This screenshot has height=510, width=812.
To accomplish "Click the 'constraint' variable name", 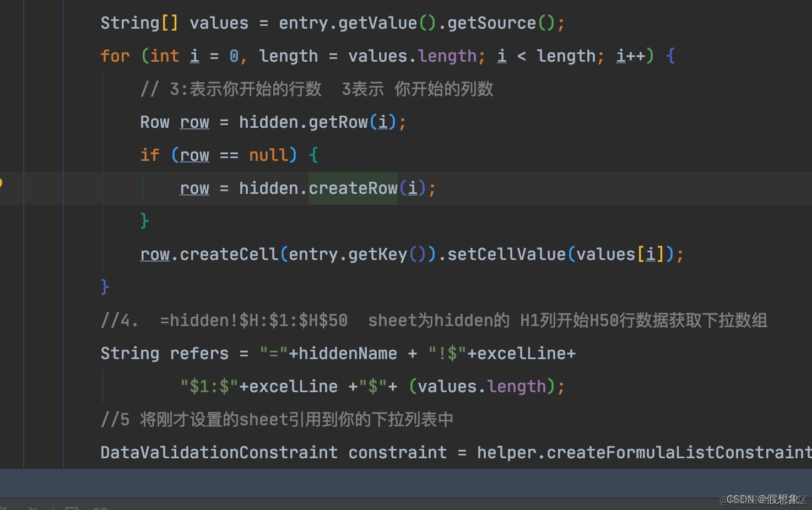I will click(397, 453).
